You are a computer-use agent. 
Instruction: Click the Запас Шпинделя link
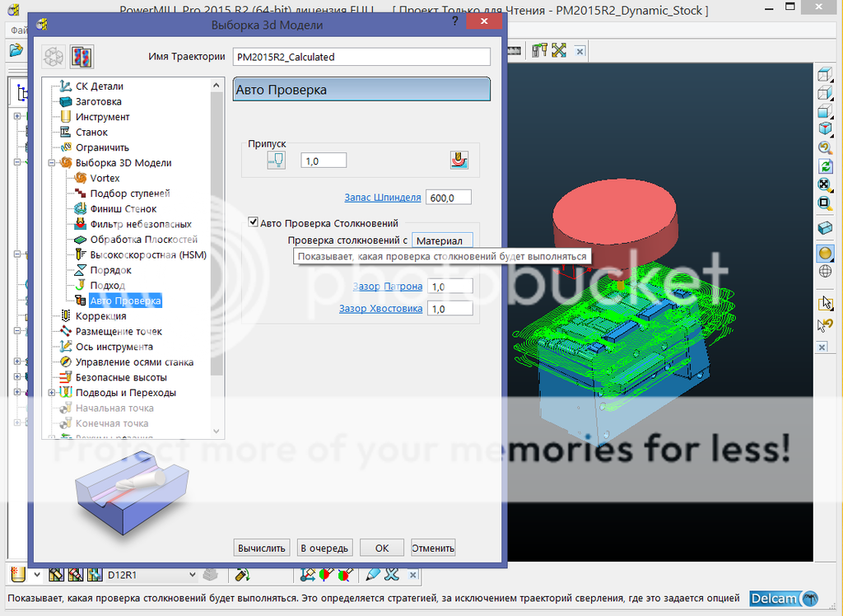(382, 198)
